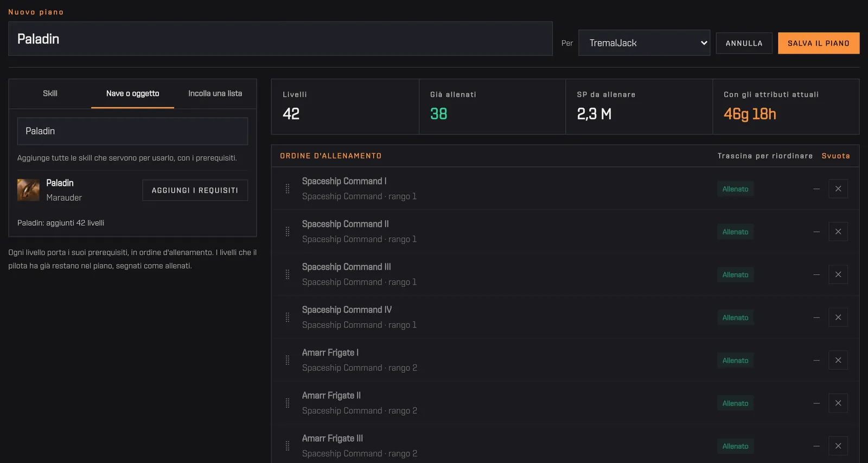868x463 pixels.
Task: Switch to the Skill tab
Action: [50, 93]
